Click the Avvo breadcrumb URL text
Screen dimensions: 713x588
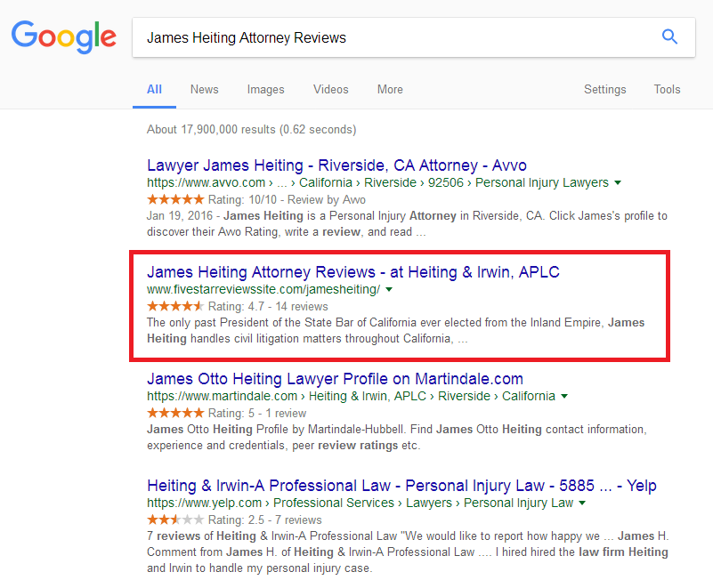[377, 182]
